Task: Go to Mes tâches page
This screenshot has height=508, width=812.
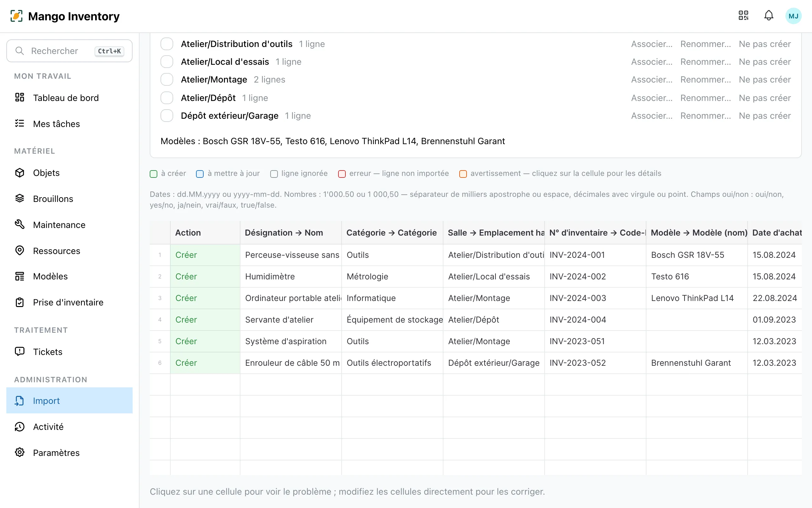Action: (69, 124)
